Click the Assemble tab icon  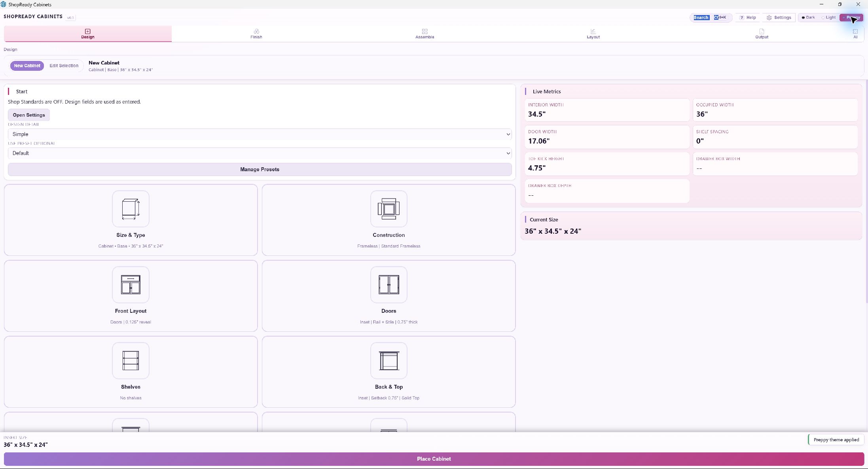pyautogui.click(x=425, y=31)
